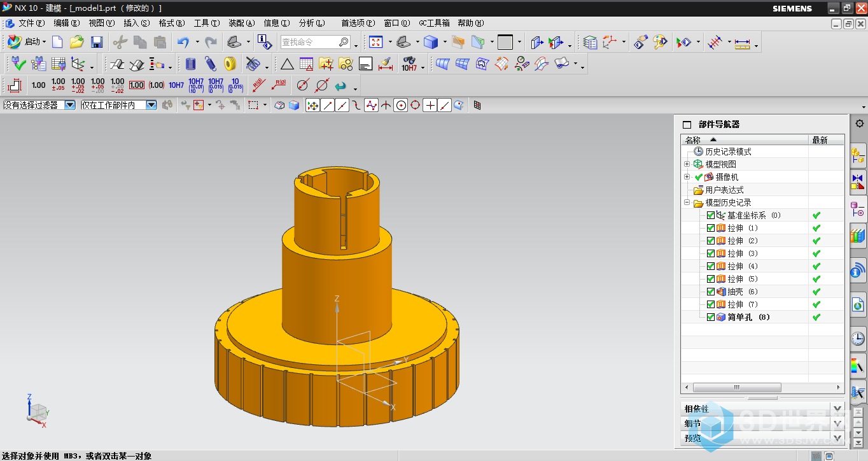The image size is (868, 461).
Task: Open the Part Navigator sidebar tab icon
Action: click(858, 209)
